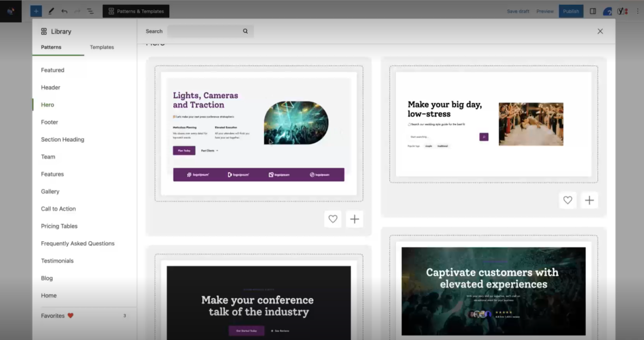The height and width of the screenshot is (340, 644).
Task: Favorite the Lights, Cameras and Traction pattern
Action: [333, 219]
